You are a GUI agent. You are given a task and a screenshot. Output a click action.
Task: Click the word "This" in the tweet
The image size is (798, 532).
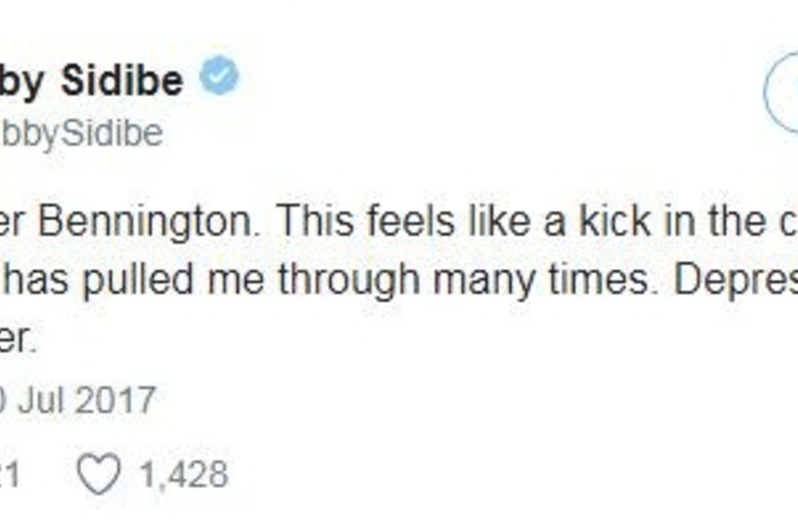point(315,221)
